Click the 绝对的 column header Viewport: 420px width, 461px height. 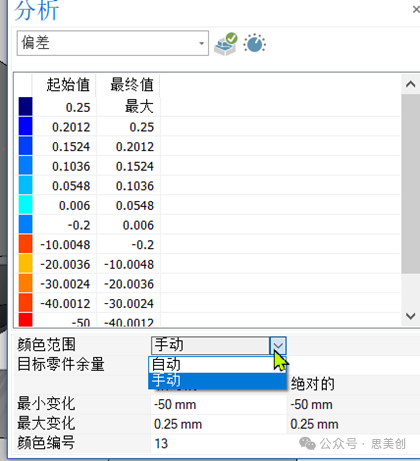[x=313, y=384]
